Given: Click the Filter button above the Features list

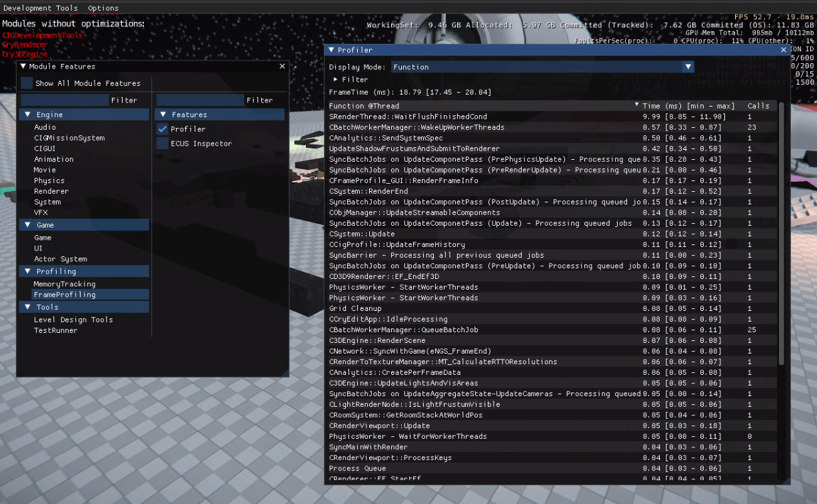Looking at the screenshot, I should [x=260, y=99].
